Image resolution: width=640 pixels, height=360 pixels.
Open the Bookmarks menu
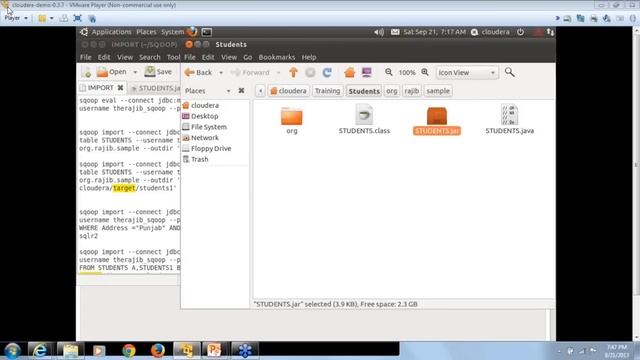pos(277,57)
